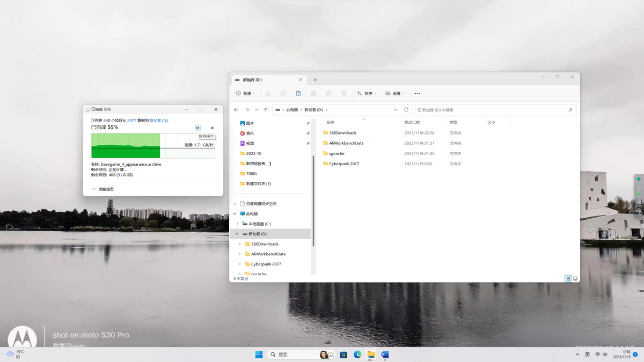
Task: Expand 本地磁盘 (C:) in the tree
Action: click(x=237, y=224)
